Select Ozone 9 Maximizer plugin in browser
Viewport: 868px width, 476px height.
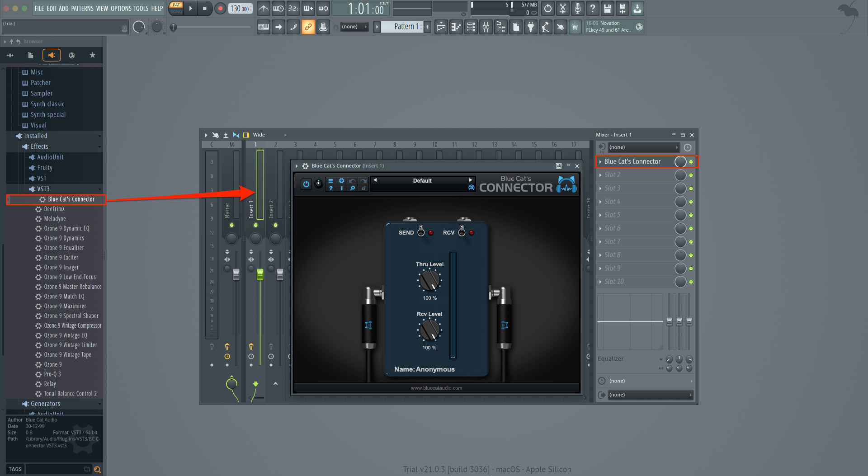coord(65,306)
